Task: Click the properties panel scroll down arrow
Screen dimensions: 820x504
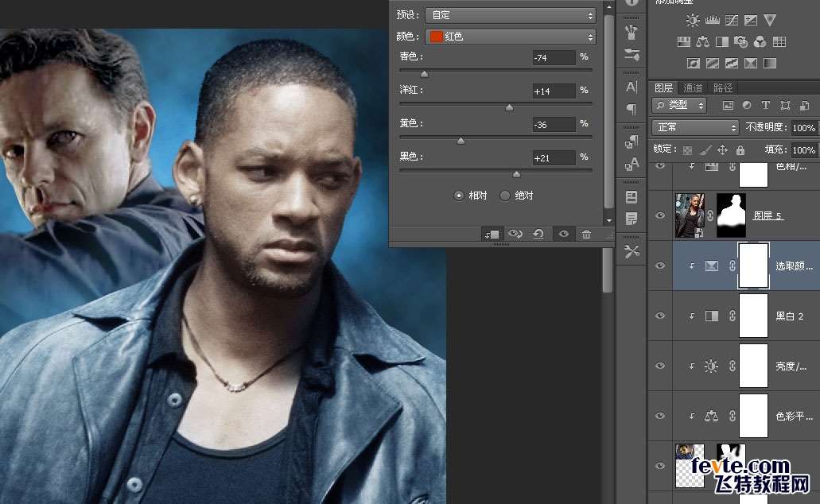Action: [608, 221]
